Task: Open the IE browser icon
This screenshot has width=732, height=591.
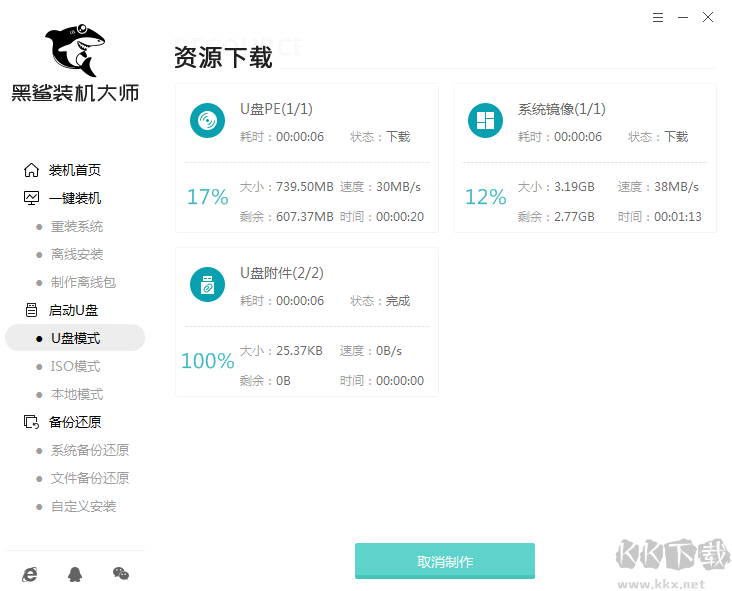Action: click(x=30, y=574)
